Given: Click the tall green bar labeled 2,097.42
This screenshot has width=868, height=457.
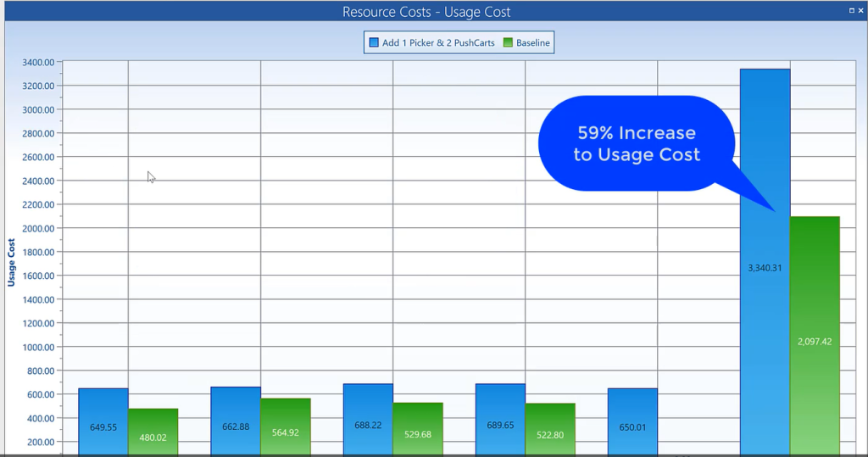Looking at the screenshot, I should [x=815, y=336].
